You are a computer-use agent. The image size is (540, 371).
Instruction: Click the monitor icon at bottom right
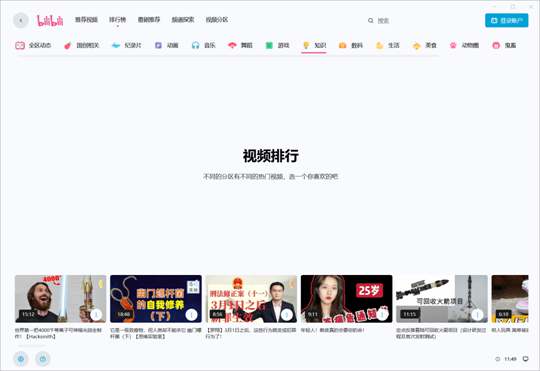[526, 359]
